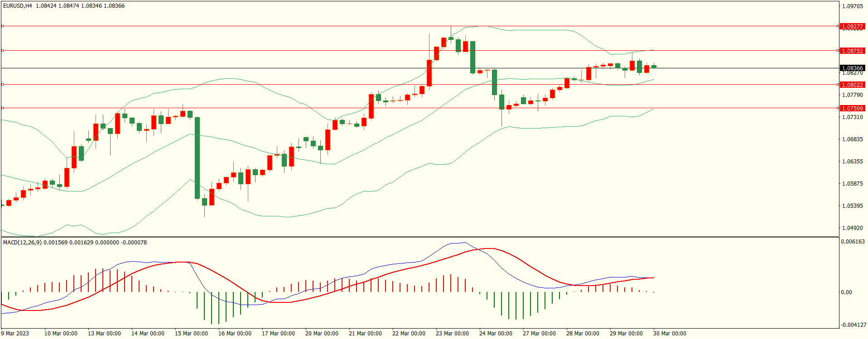Screen dimensions: 868x339
Task: Click the 1.09705 value on price axis
Action: pos(852,6)
